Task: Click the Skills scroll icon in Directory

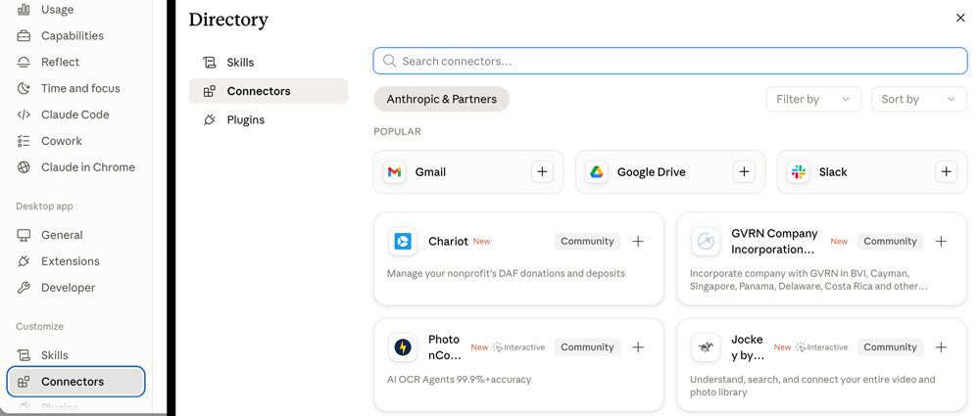Action: 210,63
